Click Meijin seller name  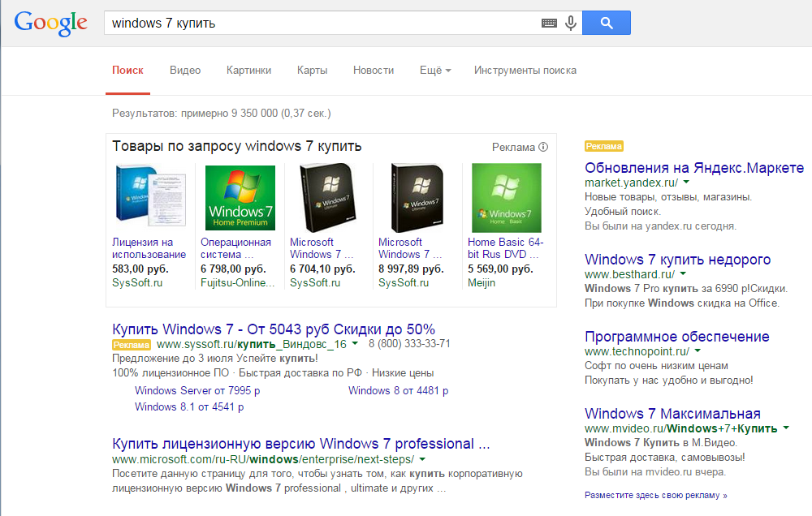tap(482, 283)
